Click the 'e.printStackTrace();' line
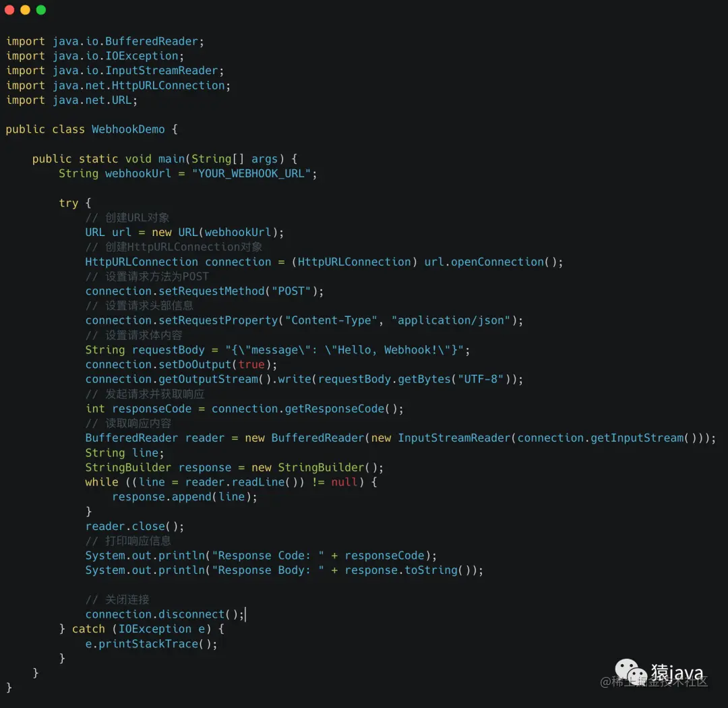Image resolution: width=728 pixels, height=708 pixels. [x=152, y=645]
